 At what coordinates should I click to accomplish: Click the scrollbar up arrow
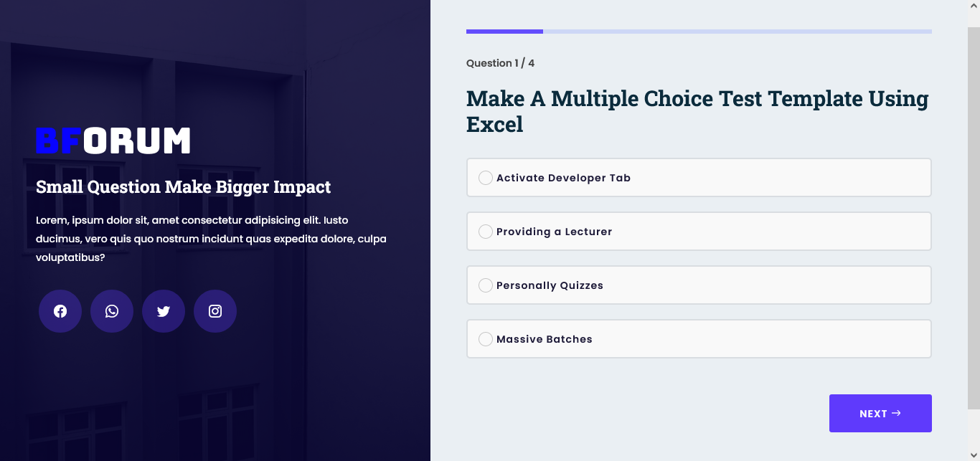tap(974, 6)
